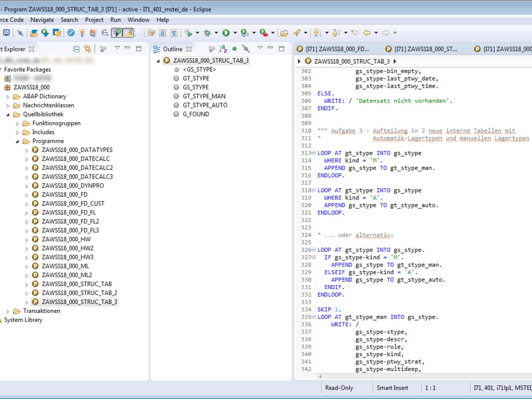Click the Debug bug icon
Screen dimensions: 532x399
coord(207,33)
